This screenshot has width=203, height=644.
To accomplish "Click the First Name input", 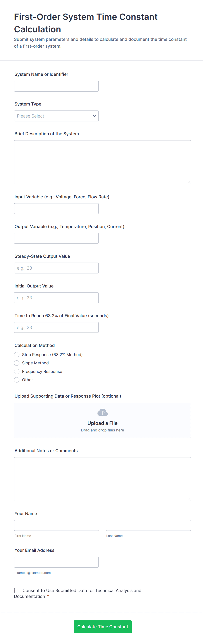I will [57, 526].
